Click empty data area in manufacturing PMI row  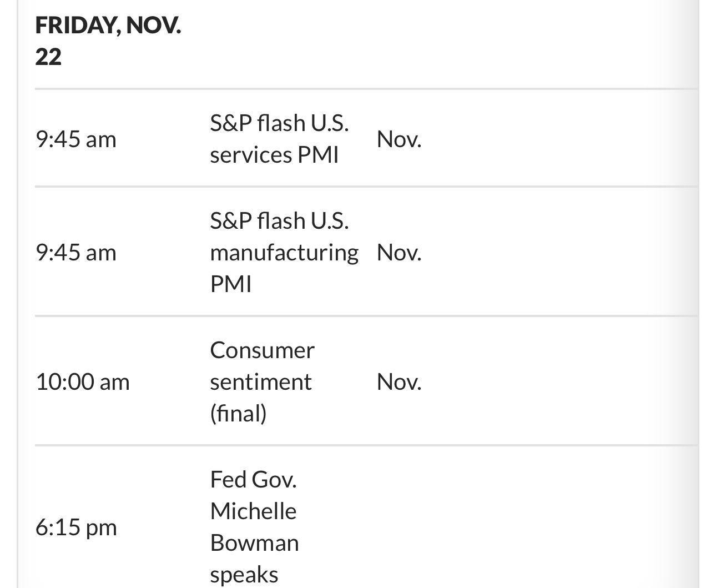pyautogui.click(x=561, y=252)
